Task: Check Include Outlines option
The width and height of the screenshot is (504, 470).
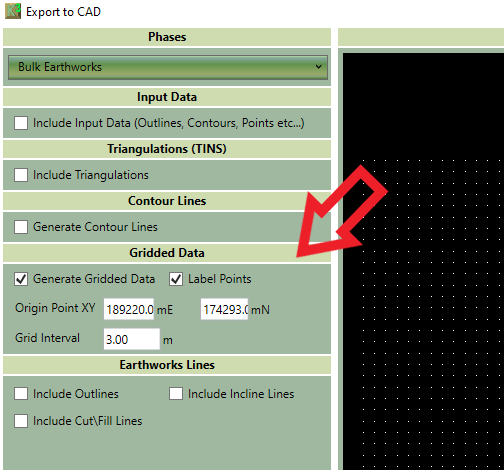Action: pos(21,394)
